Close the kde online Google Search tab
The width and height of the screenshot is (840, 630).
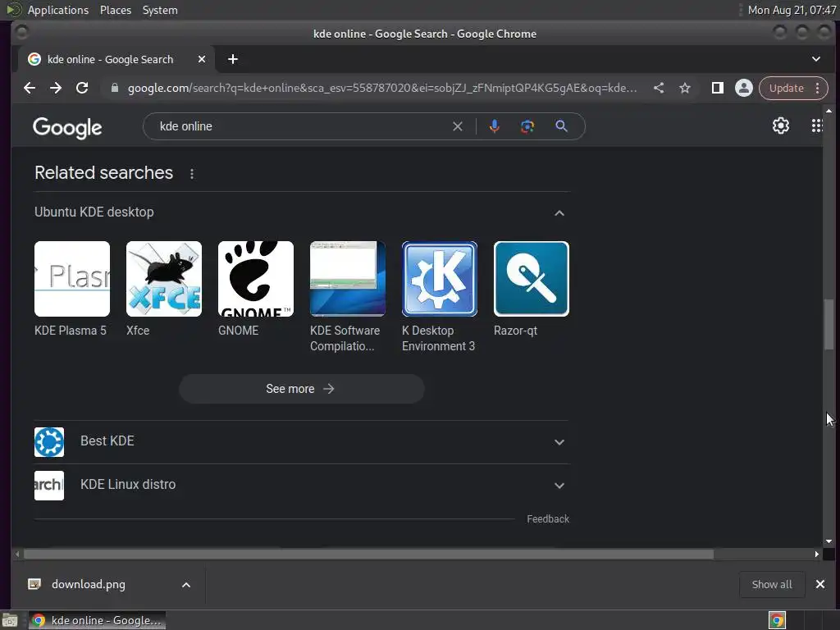click(202, 59)
